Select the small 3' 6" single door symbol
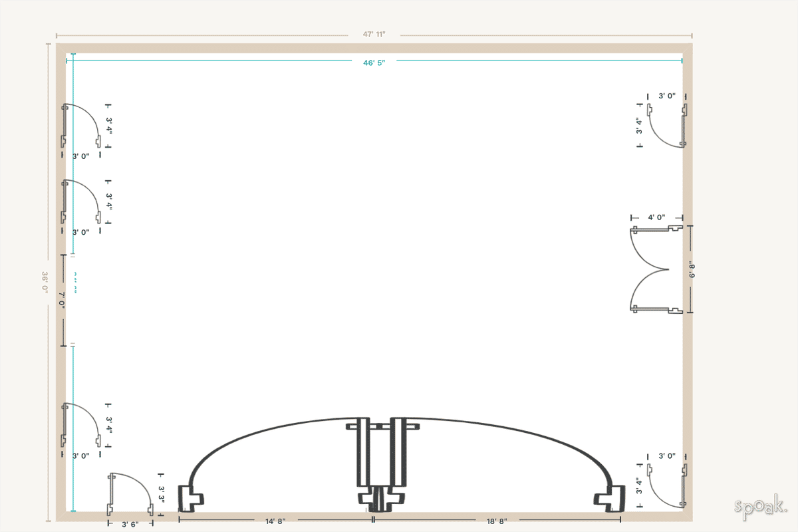The width and height of the screenshot is (798, 532). coord(130,494)
